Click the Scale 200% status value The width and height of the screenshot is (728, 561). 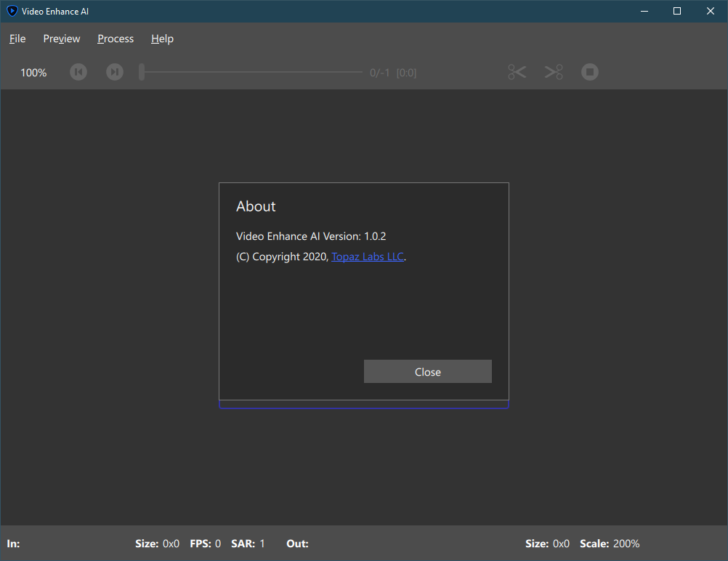click(x=626, y=544)
